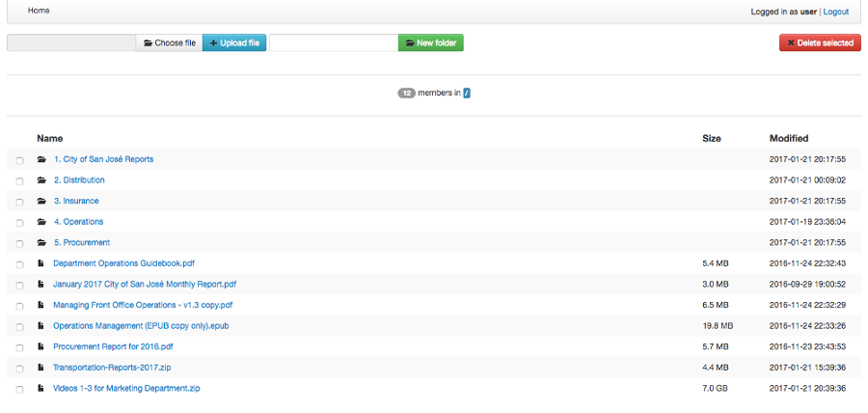Tick checkbox for January 2017 Monthly Report.pdf
This screenshot has width=868, height=413.
pyautogui.click(x=19, y=286)
